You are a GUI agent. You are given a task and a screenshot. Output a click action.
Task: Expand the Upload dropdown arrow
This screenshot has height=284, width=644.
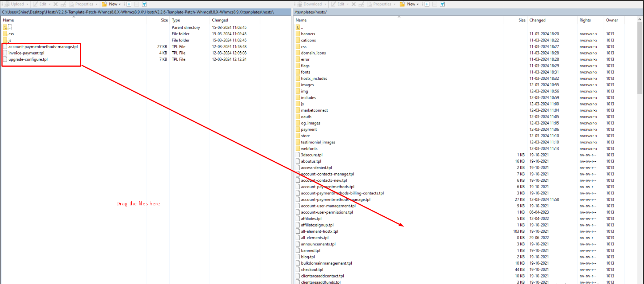click(x=27, y=4)
